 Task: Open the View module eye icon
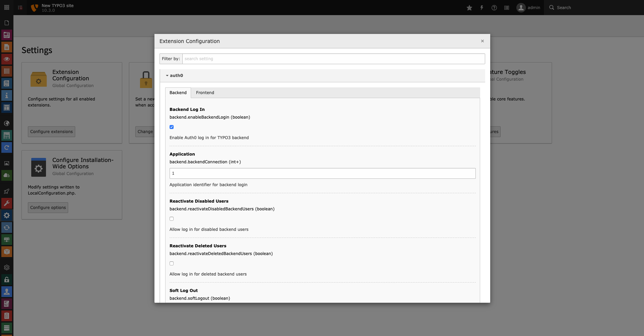(x=7, y=59)
